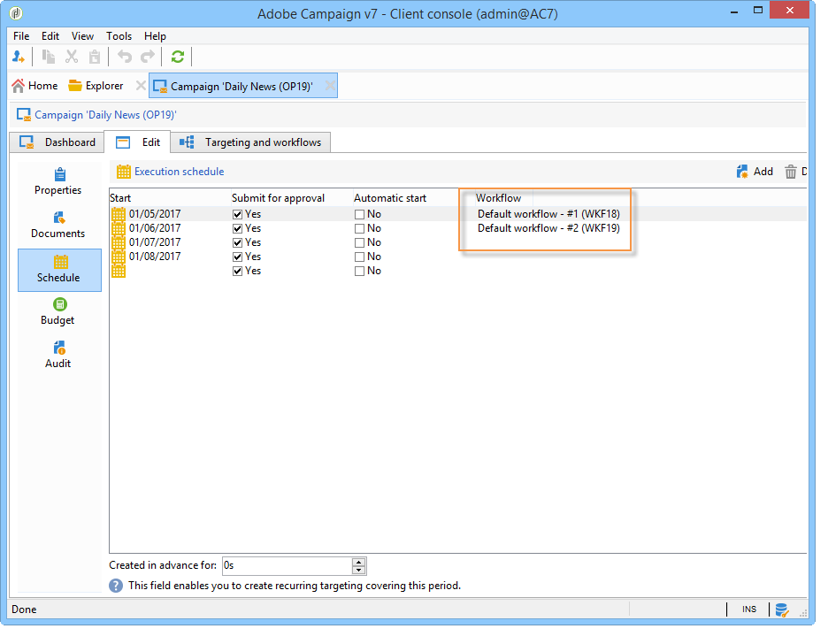The width and height of the screenshot is (828, 644).
Task: Enable Automatic start for 01/06/2017
Action: [360, 228]
